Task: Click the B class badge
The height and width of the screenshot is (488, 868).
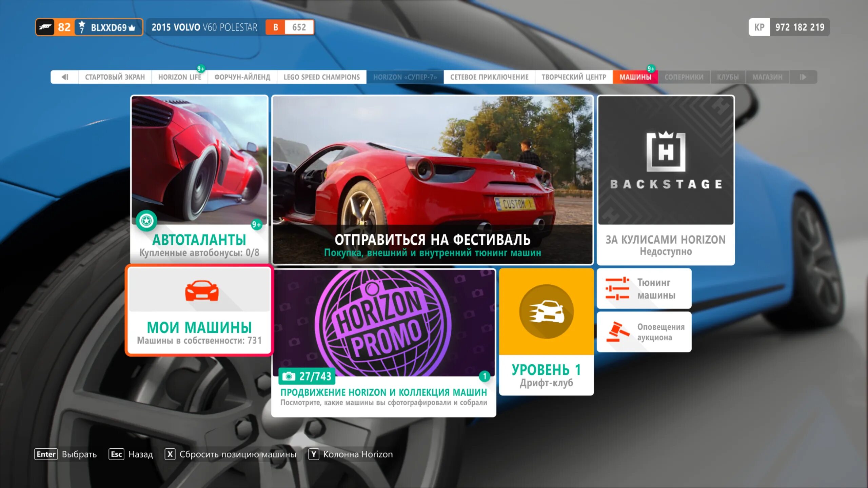Action: click(x=275, y=27)
